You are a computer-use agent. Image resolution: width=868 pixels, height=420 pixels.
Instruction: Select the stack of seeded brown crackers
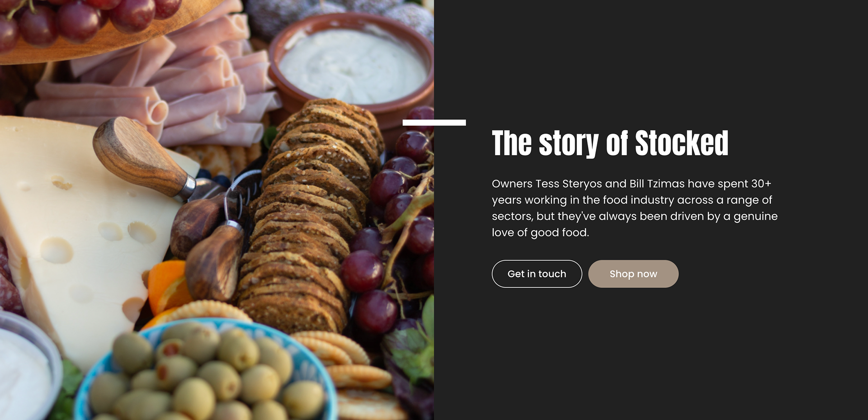[x=307, y=212]
